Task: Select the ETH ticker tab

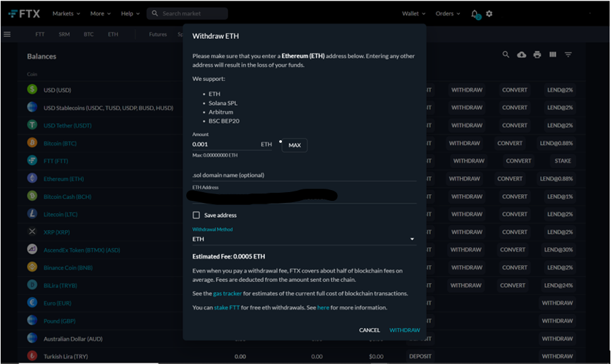Action: [113, 34]
